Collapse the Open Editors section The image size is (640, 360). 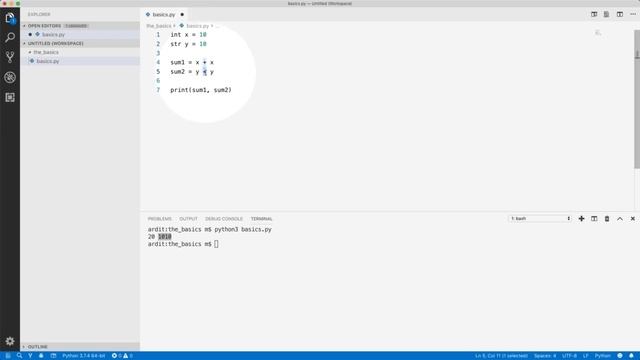pos(44,26)
